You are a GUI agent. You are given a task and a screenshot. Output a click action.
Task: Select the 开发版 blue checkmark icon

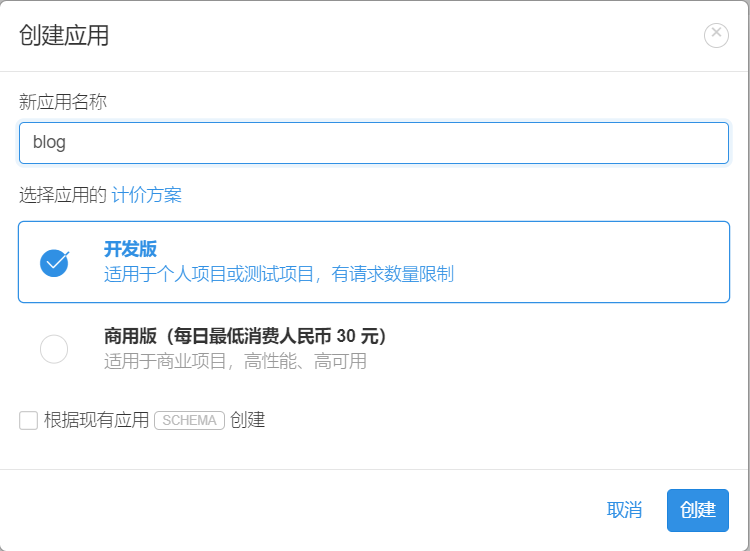[54, 262]
